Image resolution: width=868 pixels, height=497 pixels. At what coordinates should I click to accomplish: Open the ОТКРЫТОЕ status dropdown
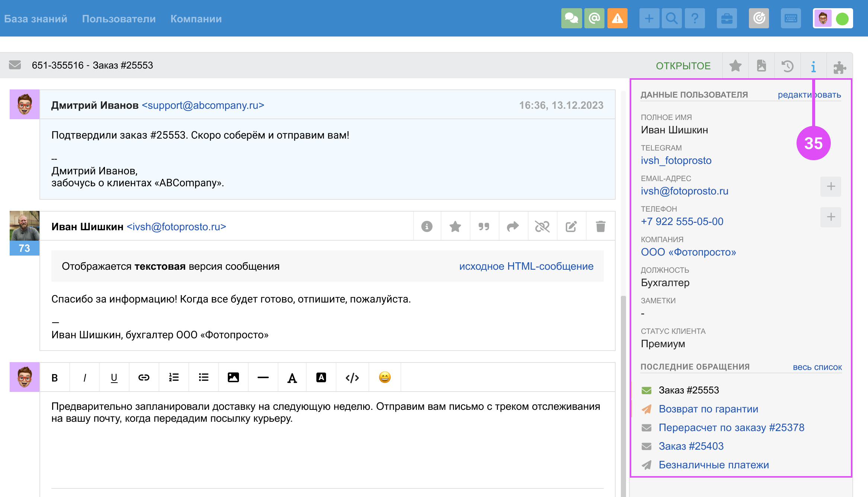(x=683, y=66)
